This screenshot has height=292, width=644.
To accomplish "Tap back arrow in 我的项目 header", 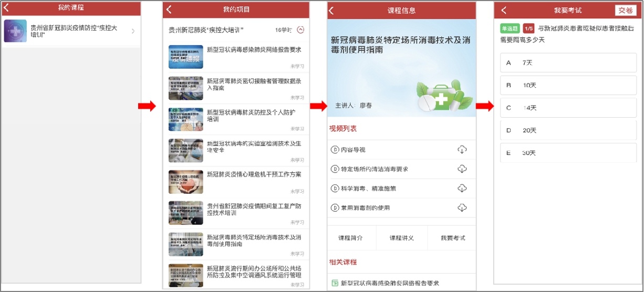I will (169, 9).
